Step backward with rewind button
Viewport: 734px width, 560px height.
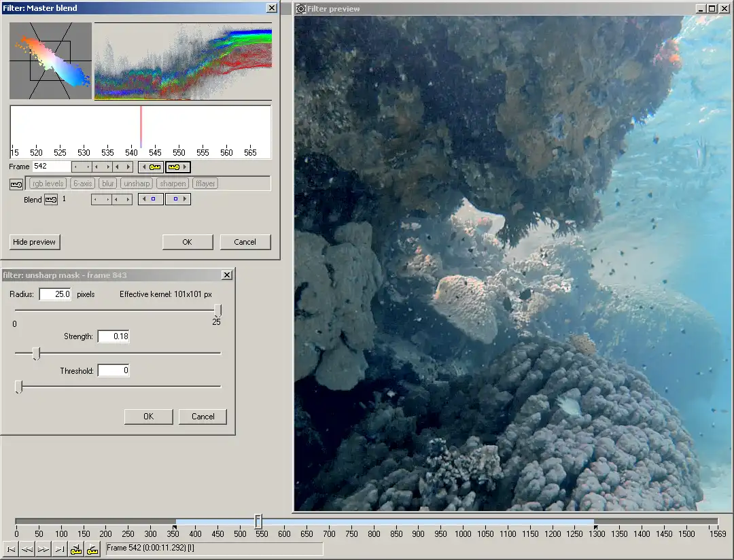click(27, 549)
